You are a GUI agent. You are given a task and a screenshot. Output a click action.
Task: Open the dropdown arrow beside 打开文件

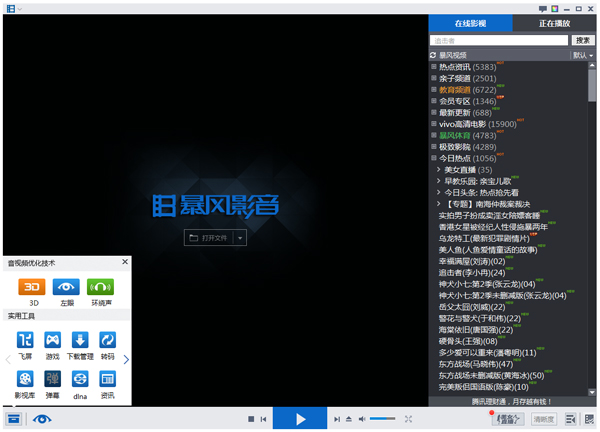tap(240, 238)
